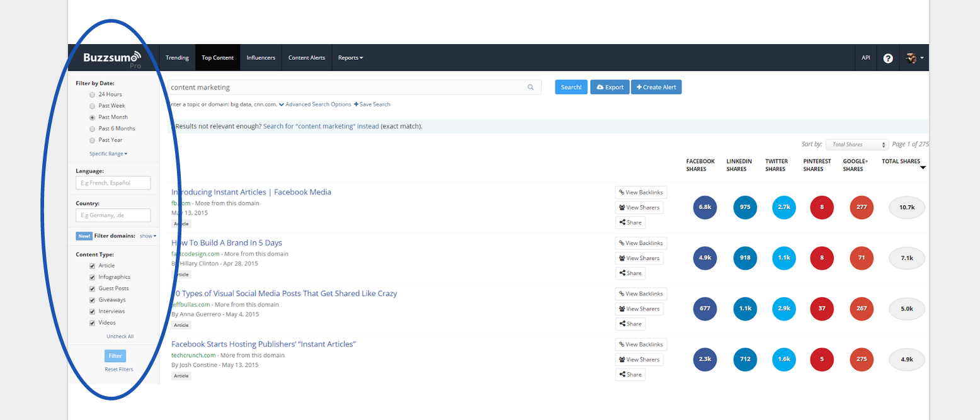This screenshot has height=420, width=980.
Task: Focus the Language filter input
Action: (x=113, y=183)
